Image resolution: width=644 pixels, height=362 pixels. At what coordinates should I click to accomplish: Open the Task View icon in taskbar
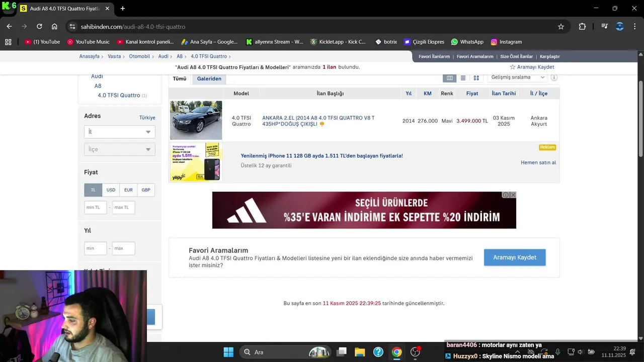pos(342,352)
